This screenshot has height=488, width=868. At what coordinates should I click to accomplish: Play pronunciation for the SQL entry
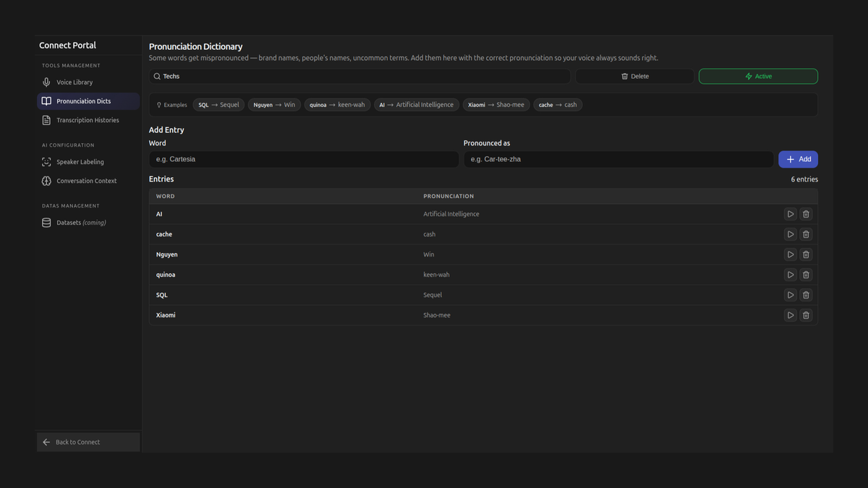click(x=790, y=295)
